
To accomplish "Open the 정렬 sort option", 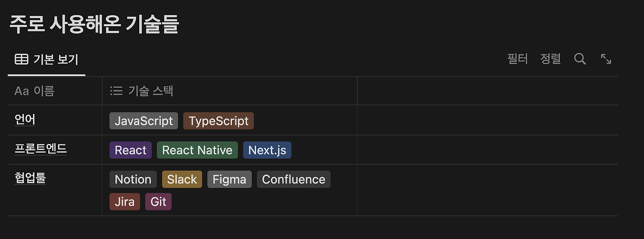I will pos(550,59).
